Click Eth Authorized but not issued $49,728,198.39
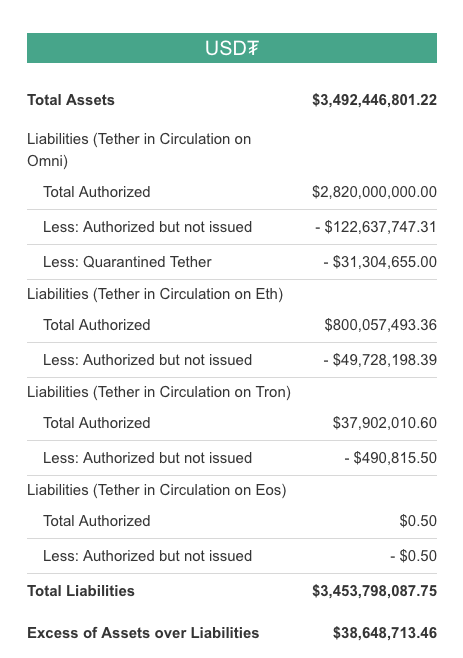The width and height of the screenshot is (463, 658). [x=380, y=360]
